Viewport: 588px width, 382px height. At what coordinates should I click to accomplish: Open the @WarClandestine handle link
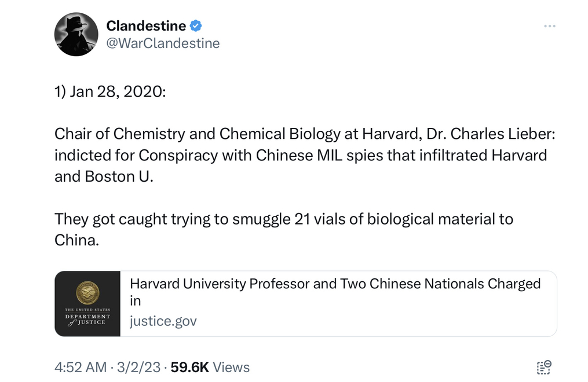pyautogui.click(x=163, y=43)
